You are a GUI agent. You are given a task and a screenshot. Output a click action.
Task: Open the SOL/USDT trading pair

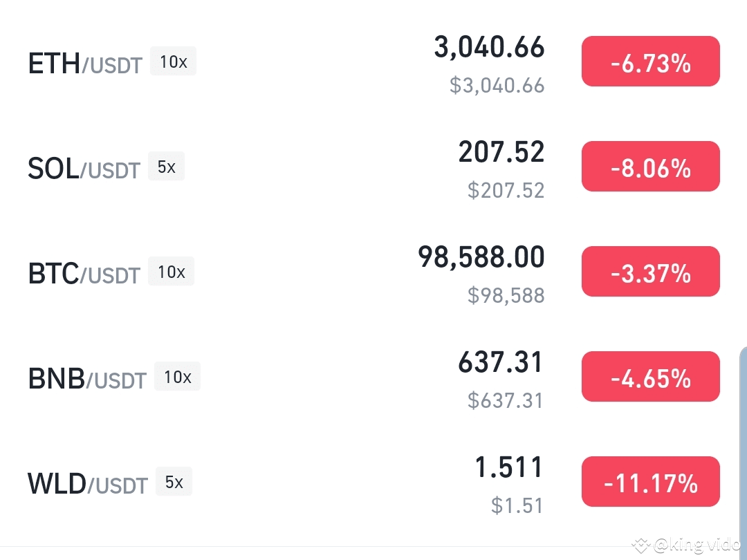(x=84, y=169)
